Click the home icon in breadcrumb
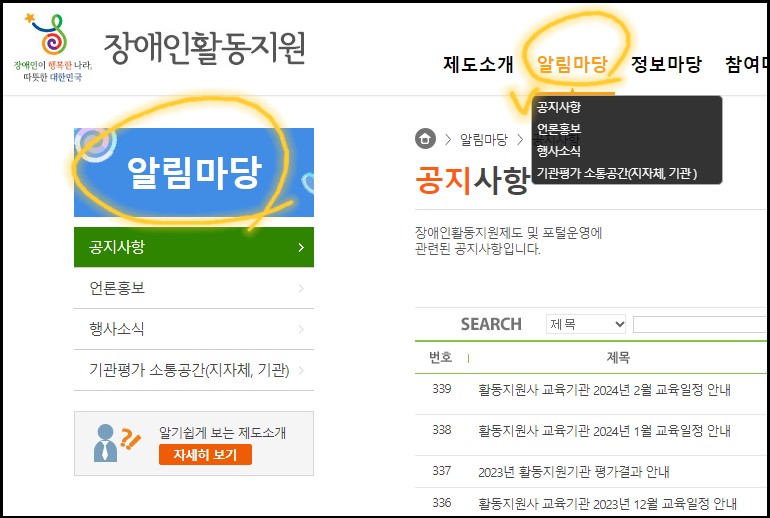 point(425,139)
